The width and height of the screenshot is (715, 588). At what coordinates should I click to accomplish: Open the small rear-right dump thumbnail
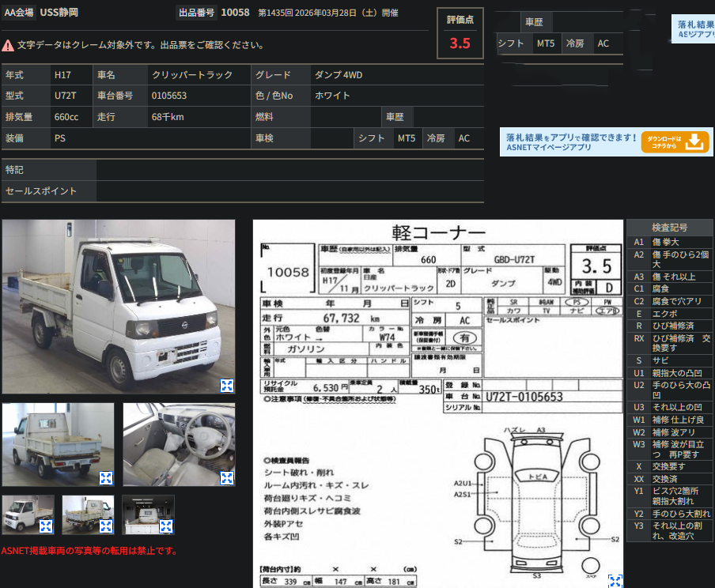pos(88,514)
